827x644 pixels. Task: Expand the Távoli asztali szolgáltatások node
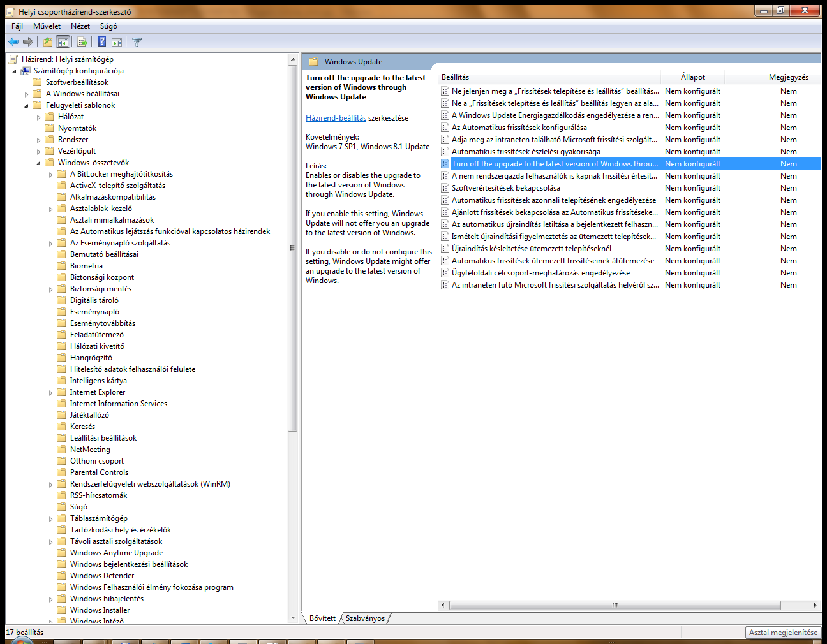click(x=50, y=541)
